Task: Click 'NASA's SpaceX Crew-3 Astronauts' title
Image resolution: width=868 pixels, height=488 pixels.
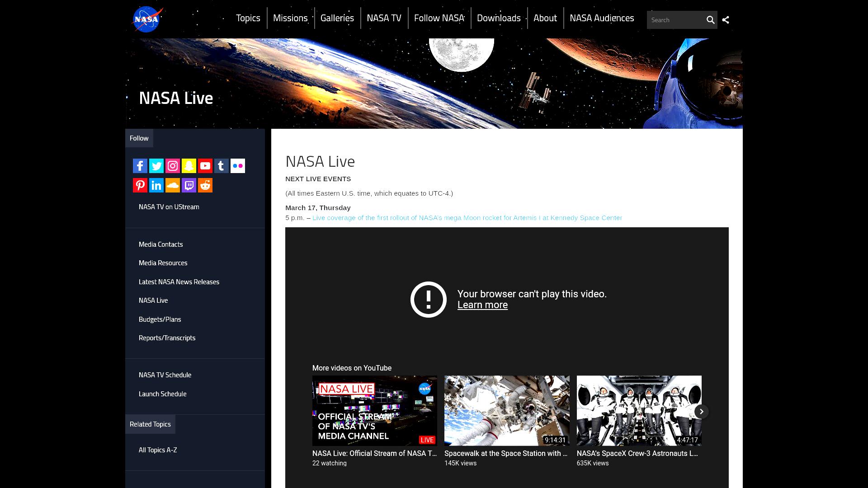Action: (637, 454)
